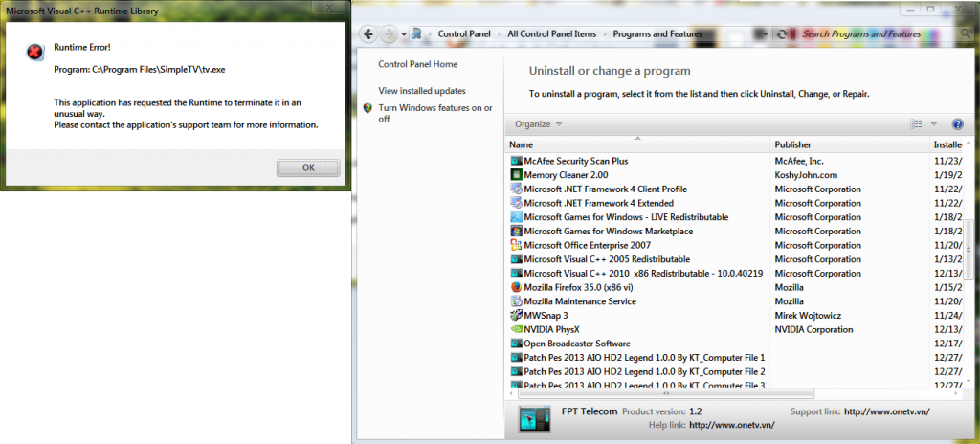
Task: Click the Control Panel breadcrumb
Action: tap(464, 33)
